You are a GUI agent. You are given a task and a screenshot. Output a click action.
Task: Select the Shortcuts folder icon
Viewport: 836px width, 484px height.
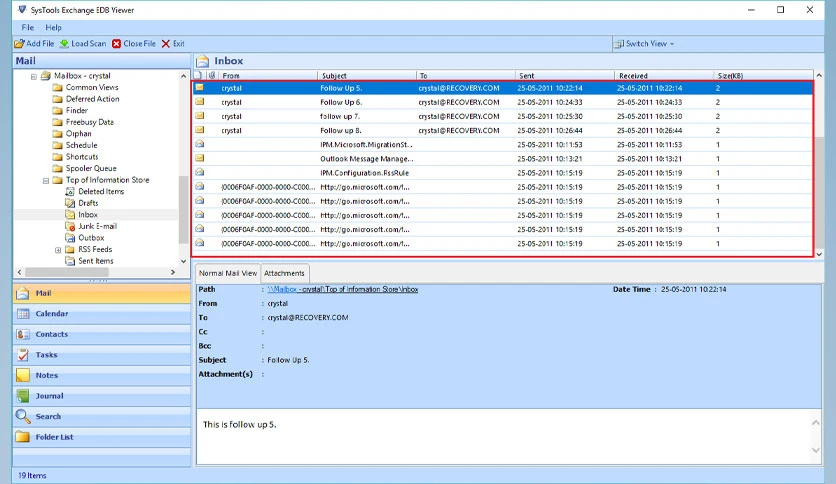58,157
